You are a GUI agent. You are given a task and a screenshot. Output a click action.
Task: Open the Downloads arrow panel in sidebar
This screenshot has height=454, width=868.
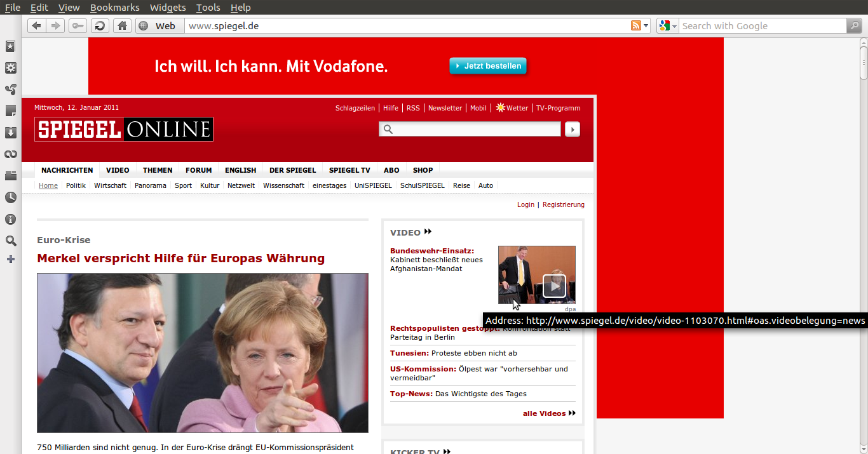click(x=10, y=133)
